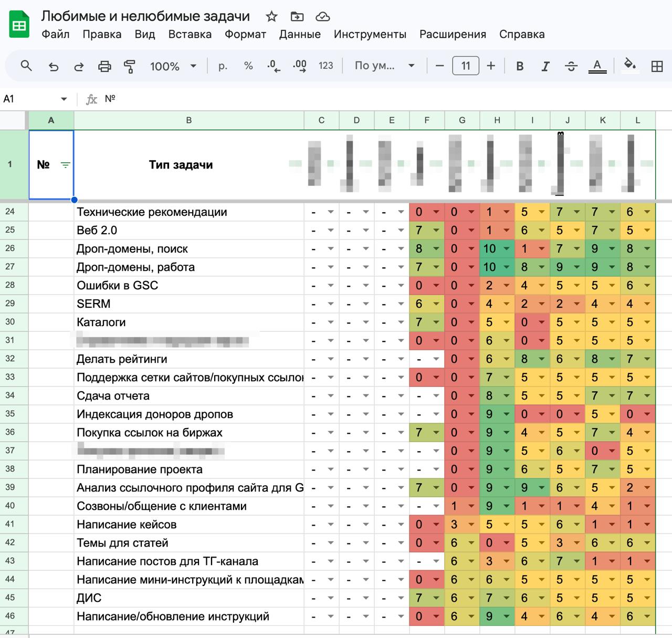Screen dimensions: 672x638
Task: Click the redo arrow icon
Action: tap(79, 66)
